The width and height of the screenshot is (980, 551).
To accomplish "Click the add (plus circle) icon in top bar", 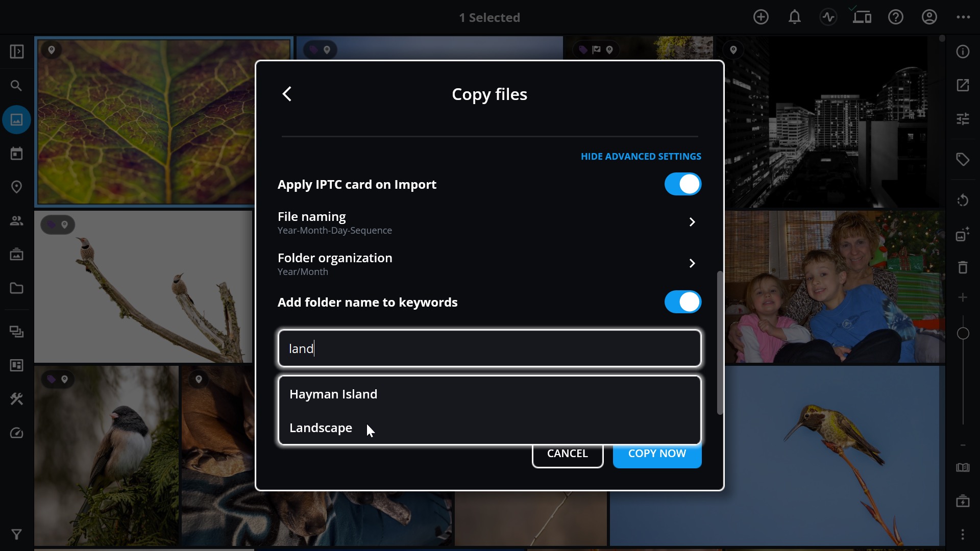I will [761, 17].
